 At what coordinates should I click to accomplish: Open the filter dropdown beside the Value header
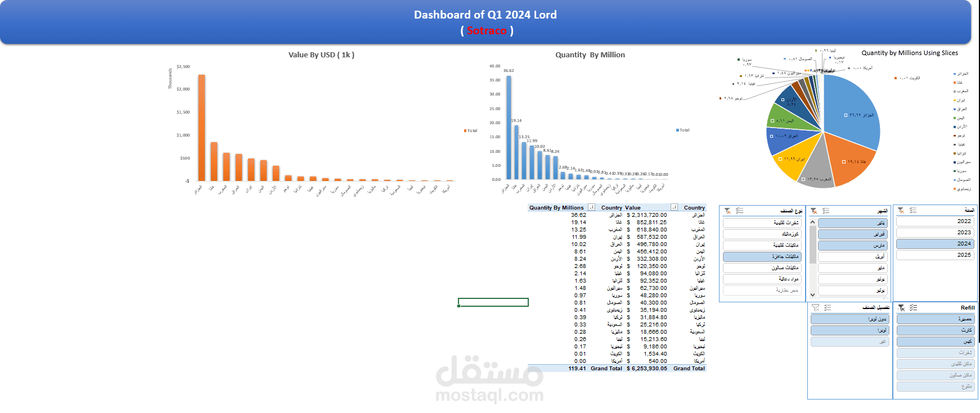674,207
